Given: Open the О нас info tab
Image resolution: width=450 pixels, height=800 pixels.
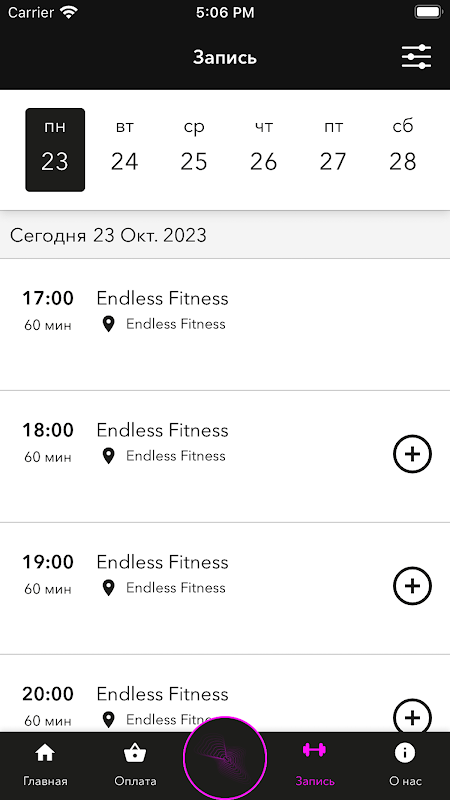Looking at the screenshot, I should (405, 764).
